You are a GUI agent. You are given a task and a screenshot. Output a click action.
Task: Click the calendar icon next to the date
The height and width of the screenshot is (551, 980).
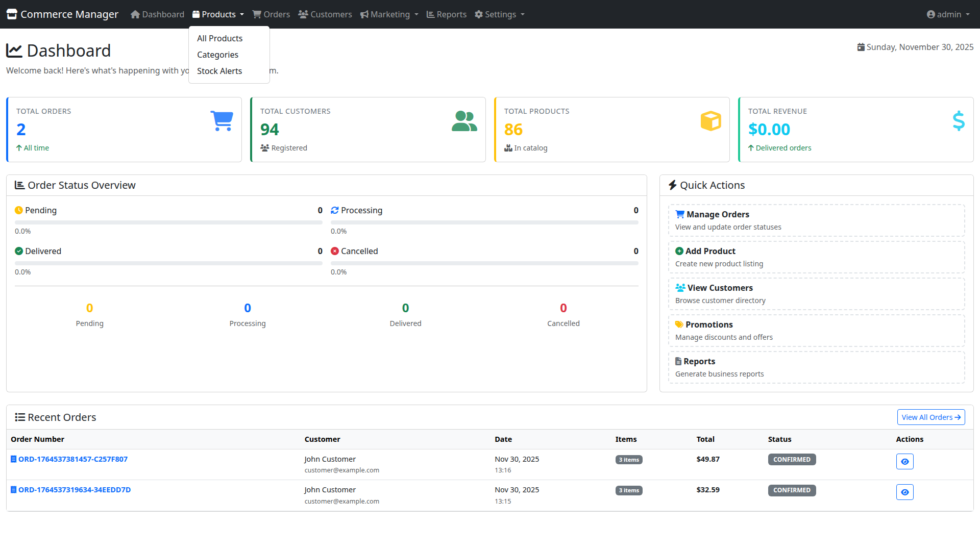coord(861,47)
